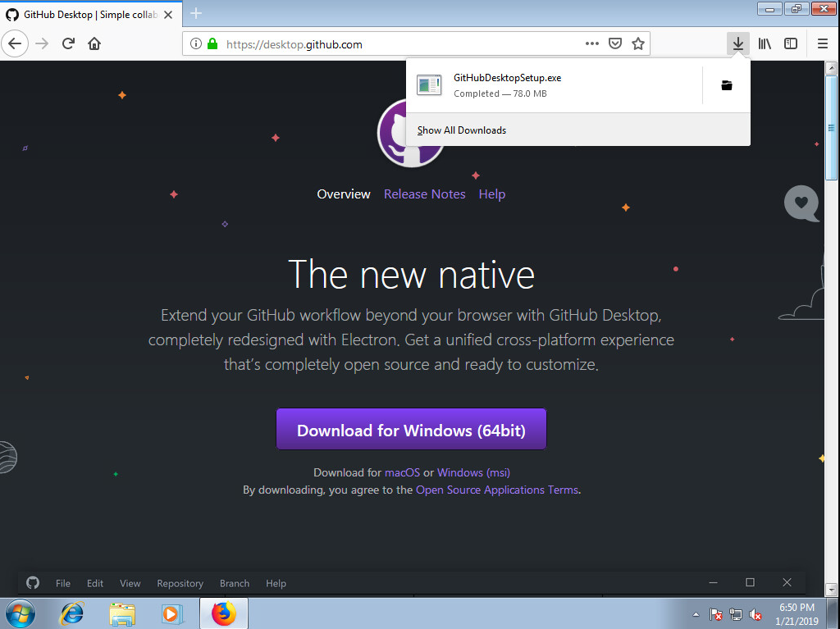Click the network status tray icon
The image size is (840, 629).
736,614
